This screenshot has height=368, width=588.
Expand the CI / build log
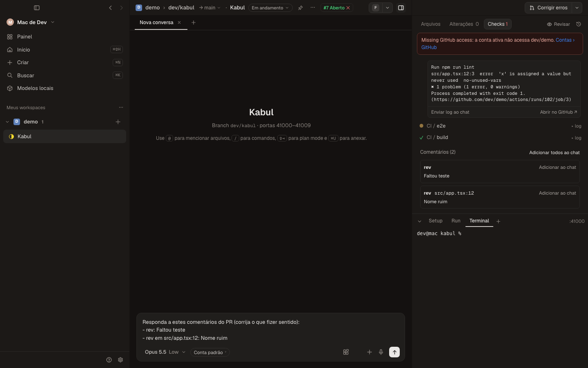pyautogui.click(x=577, y=138)
